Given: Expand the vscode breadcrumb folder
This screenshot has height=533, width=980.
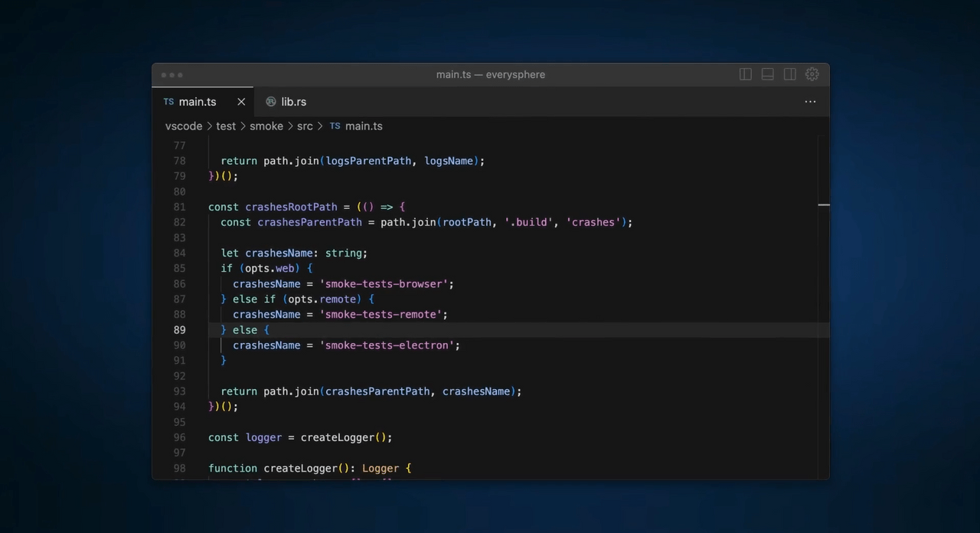Looking at the screenshot, I should (x=184, y=126).
